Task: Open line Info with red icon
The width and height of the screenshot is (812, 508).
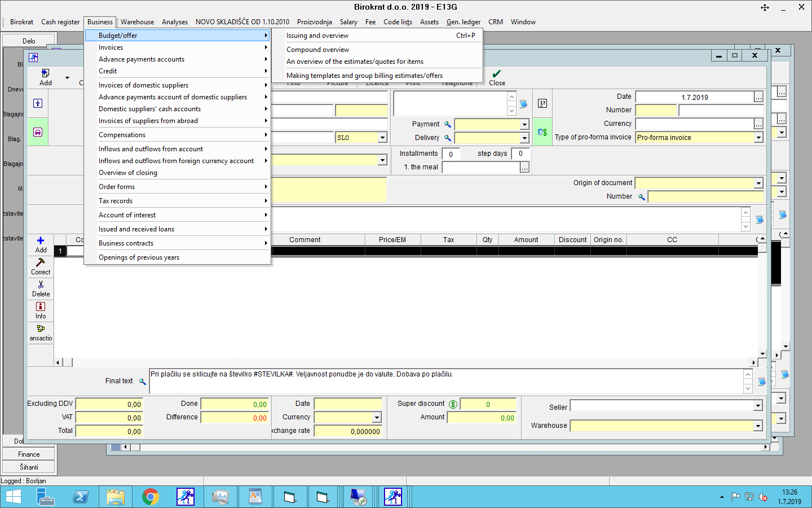Action: 41,306
